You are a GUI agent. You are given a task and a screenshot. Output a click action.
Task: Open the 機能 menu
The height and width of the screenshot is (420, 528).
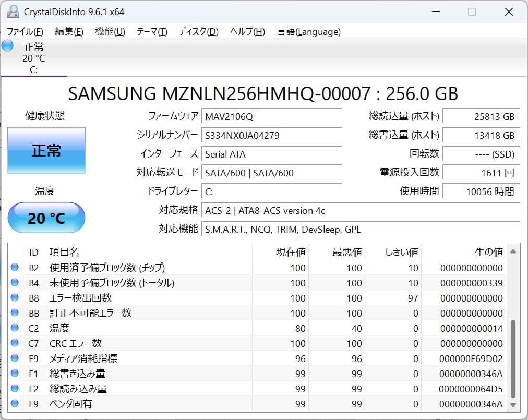point(110,32)
